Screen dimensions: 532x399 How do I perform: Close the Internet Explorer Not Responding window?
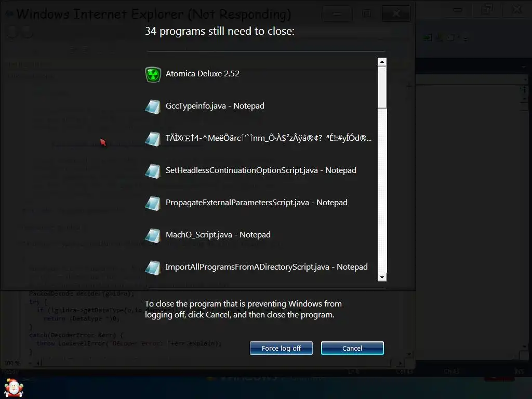(x=396, y=14)
